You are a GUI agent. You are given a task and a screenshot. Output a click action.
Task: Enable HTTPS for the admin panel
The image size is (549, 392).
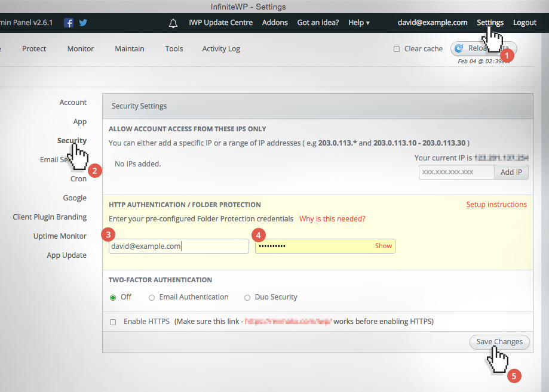click(112, 321)
